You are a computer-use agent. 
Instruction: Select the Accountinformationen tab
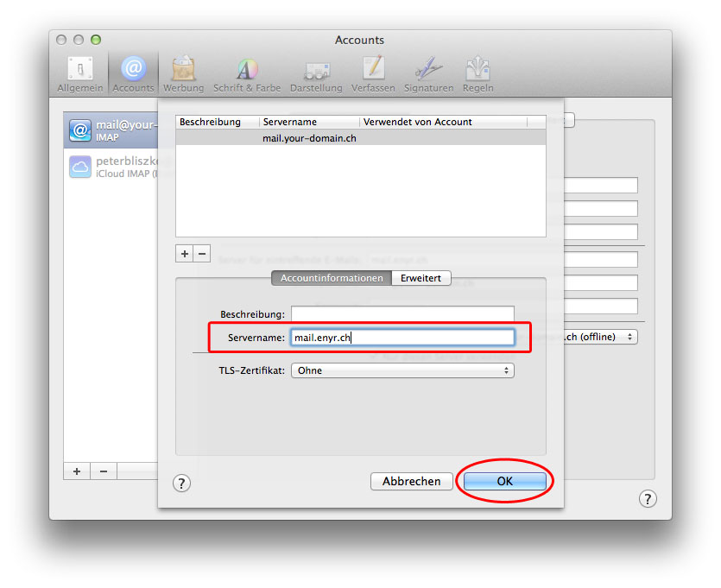point(332,278)
